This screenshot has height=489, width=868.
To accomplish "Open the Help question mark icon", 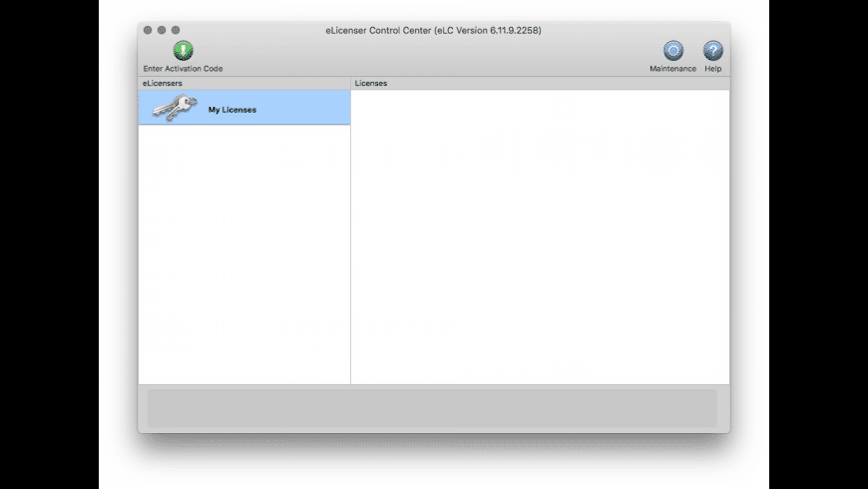I will click(x=713, y=50).
